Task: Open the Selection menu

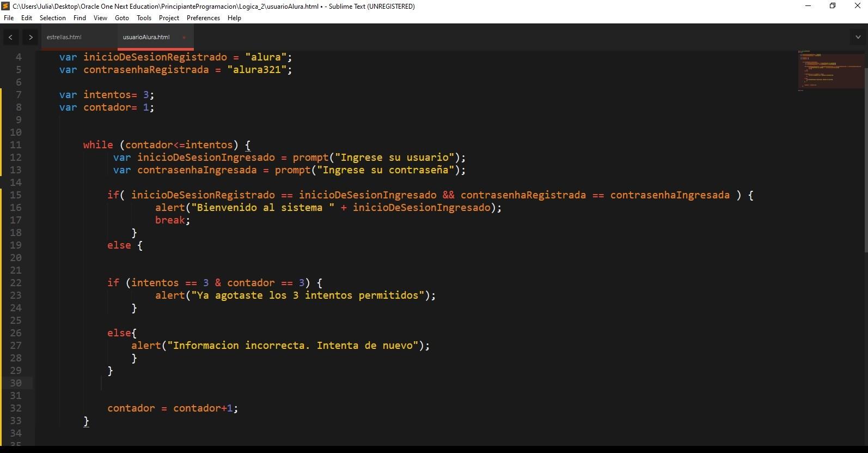Action: coord(53,18)
